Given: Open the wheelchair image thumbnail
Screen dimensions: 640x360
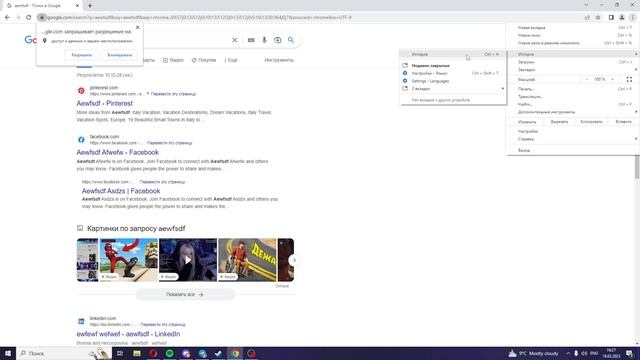Looking at the screenshot, I should (x=247, y=260).
